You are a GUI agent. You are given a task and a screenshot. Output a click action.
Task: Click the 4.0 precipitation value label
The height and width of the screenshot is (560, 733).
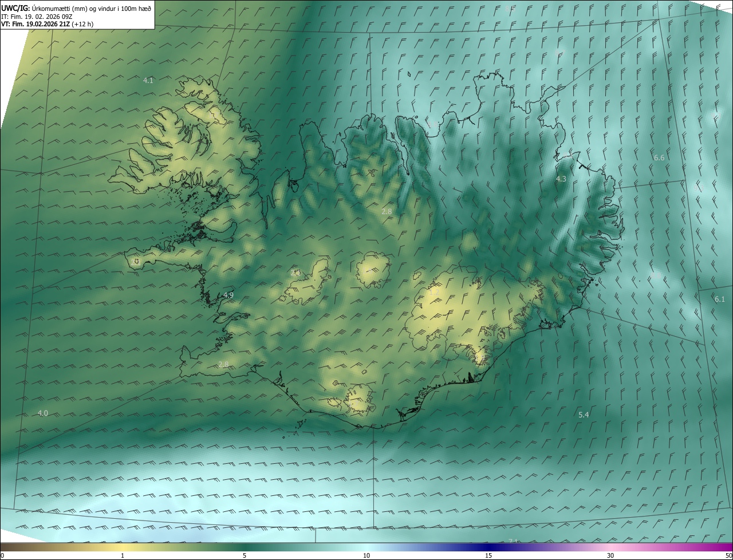43,413
